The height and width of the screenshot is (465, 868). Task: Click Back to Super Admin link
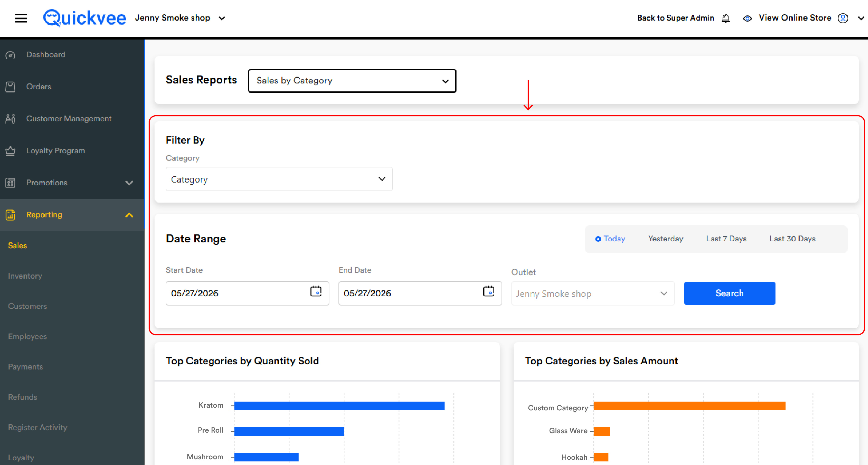pyautogui.click(x=676, y=18)
